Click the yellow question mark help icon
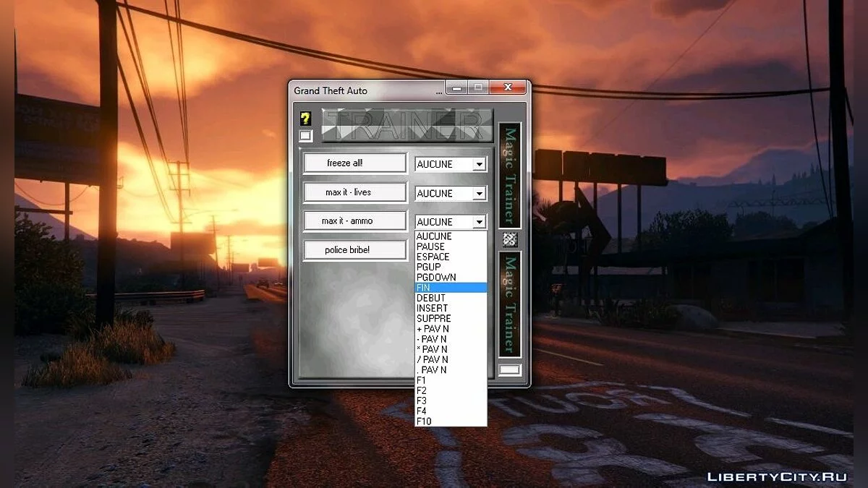This screenshot has width=868, height=488. 305,119
